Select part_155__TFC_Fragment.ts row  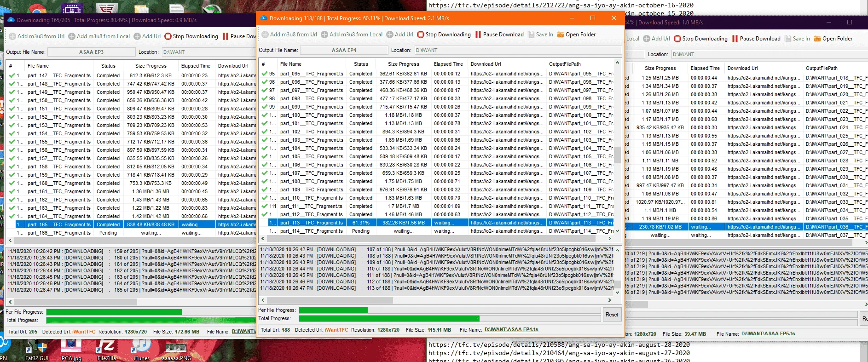[132, 142]
